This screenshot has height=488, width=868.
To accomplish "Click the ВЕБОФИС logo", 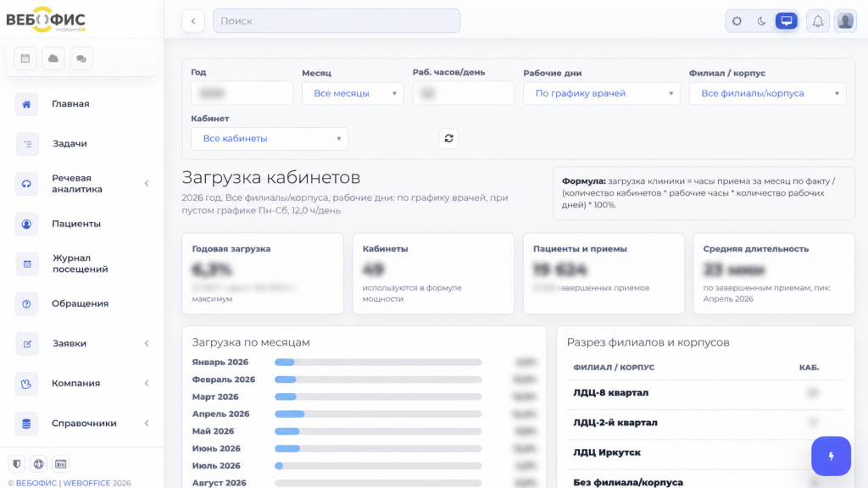I will (46, 19).
